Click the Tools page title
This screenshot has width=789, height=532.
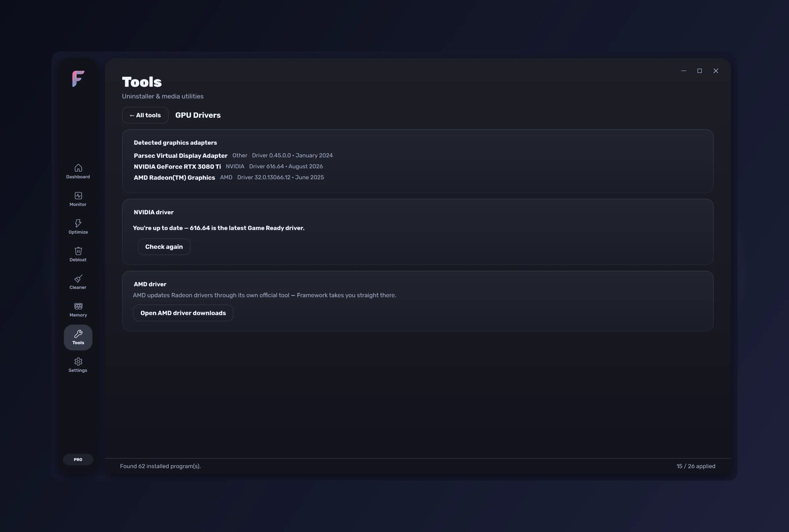pyautogui.click(x=142, y=82)
